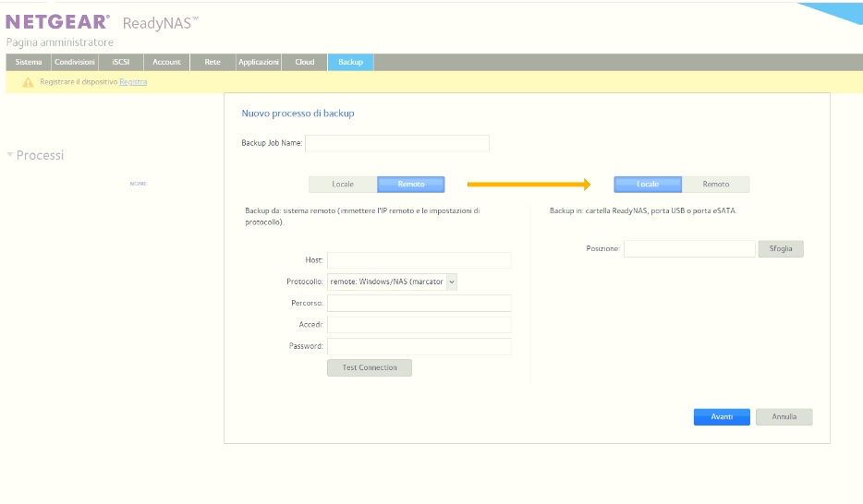Click the Registra link
This screenshot has width=863, height=504.
click(x=133, y=82)
